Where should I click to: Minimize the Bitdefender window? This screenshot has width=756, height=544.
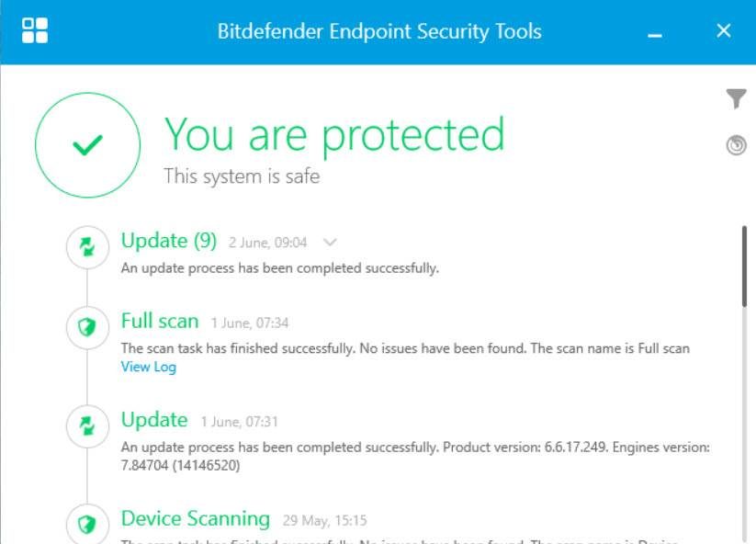coord(654,35)
